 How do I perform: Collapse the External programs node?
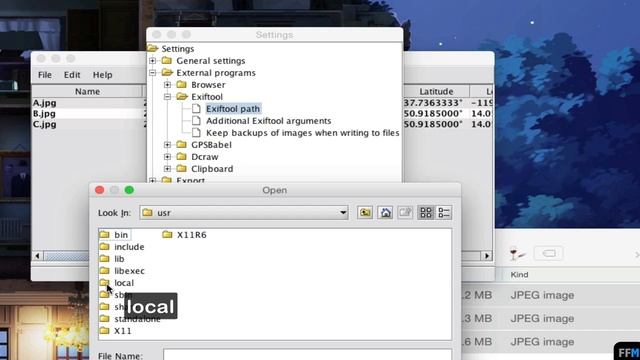tap(153, 73)
